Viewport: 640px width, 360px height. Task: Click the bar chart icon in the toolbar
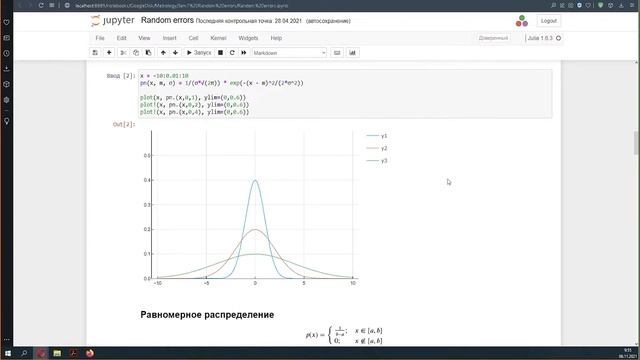click(352, 53)
